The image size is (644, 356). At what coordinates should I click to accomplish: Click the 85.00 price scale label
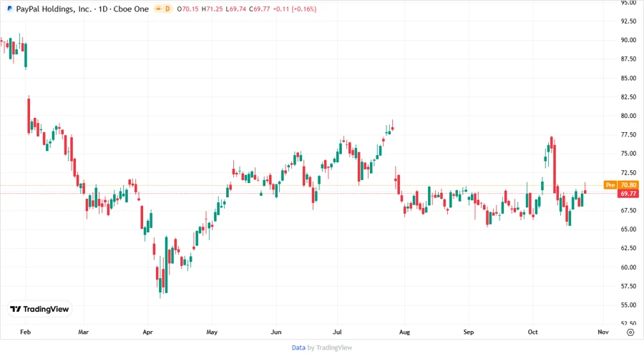pos(628,78)
